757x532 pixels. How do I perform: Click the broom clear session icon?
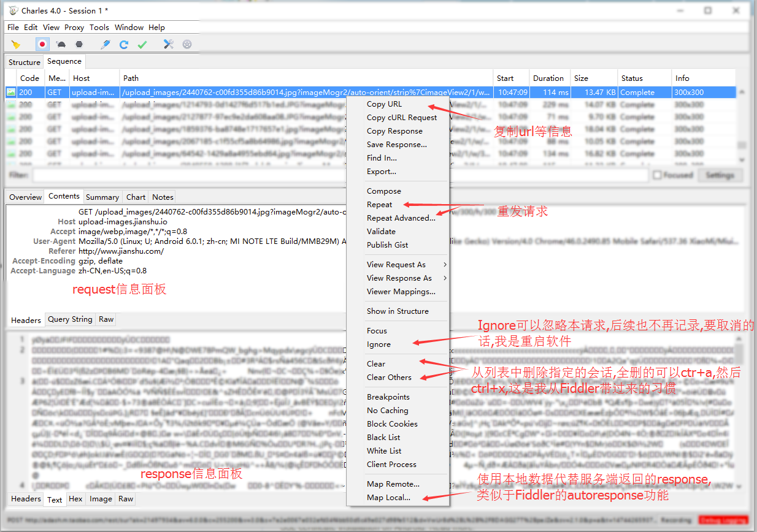pos(16,44)
